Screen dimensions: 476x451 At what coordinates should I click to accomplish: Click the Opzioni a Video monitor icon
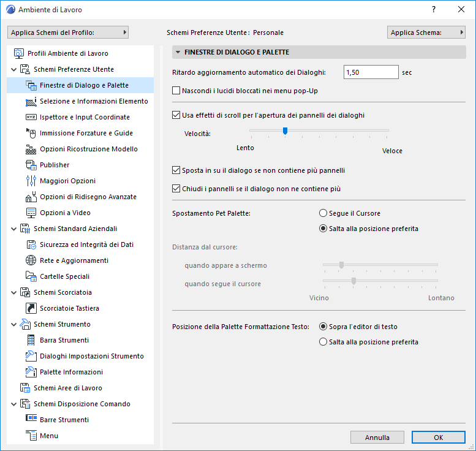(x=31, y=213)
